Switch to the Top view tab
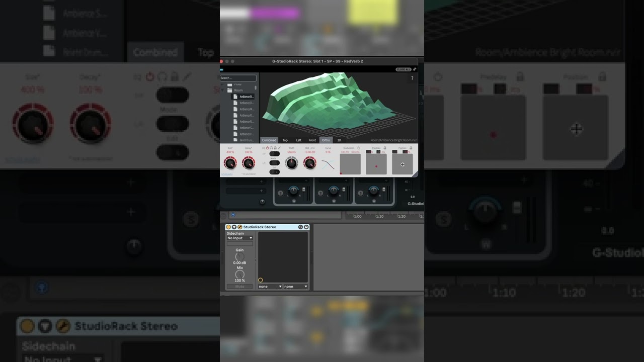The width and height of the screenshot is (644, 362). click(x=285, y=140)
